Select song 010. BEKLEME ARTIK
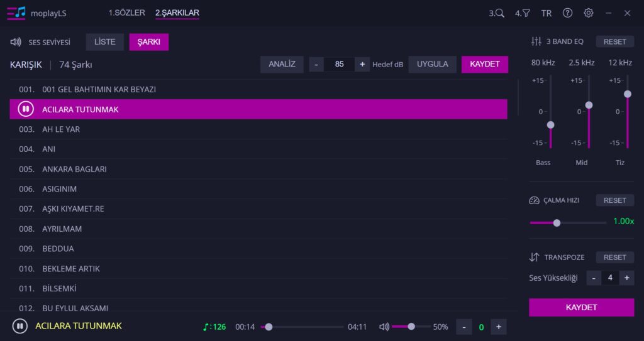 tap(258, 269)
